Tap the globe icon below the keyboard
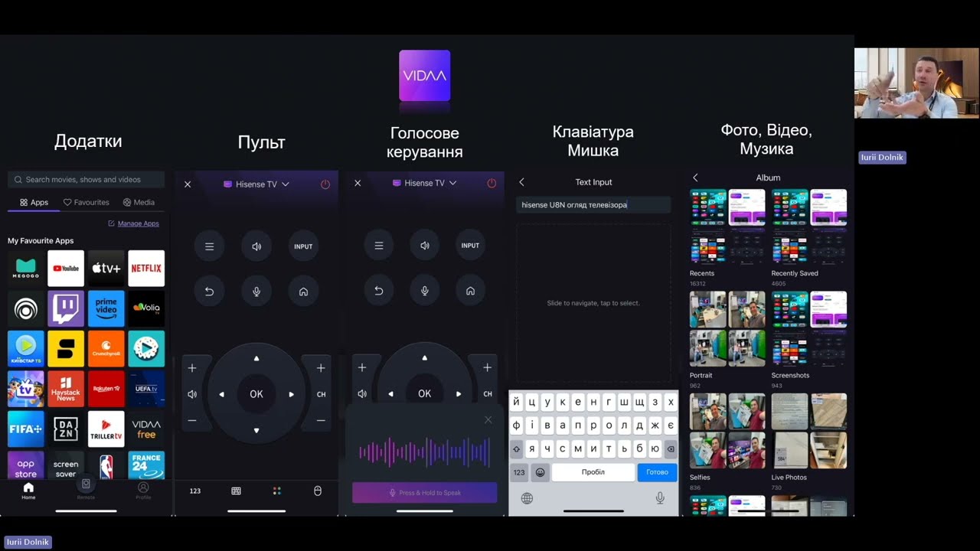 (x=527, y=498)
